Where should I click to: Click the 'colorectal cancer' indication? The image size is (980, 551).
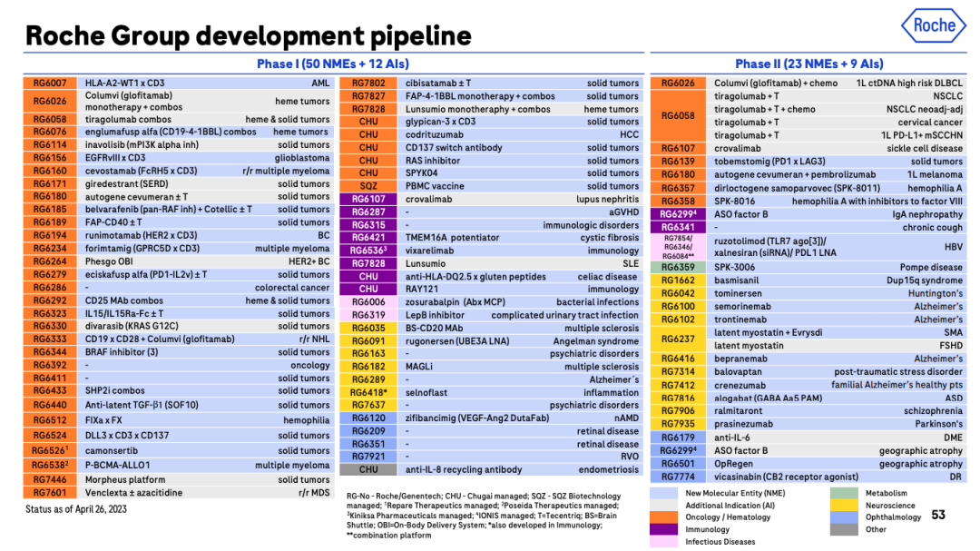(x=292, y=288)
